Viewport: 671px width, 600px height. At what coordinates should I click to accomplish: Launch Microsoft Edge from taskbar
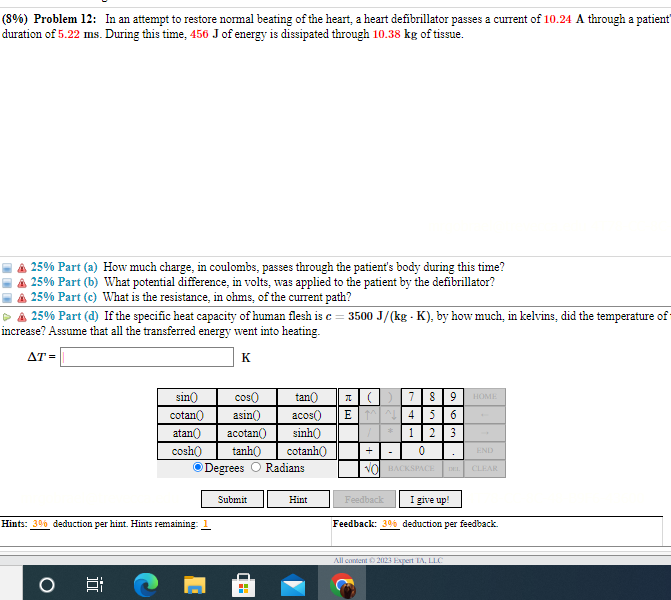tap(145, 585)
